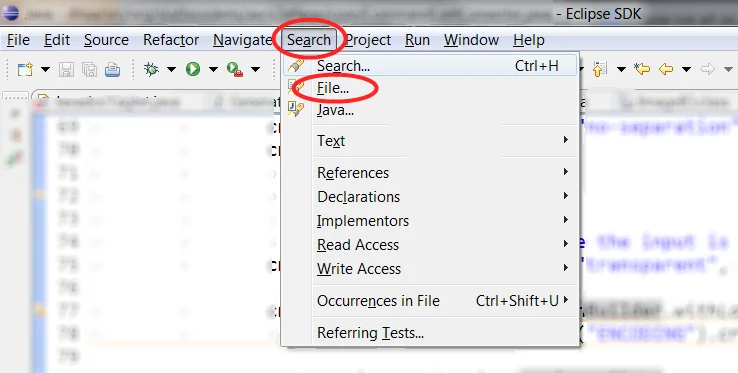The height and width of the screenshot is (373, 738).
Task: Open the Forward history dropdown arrow
Action: tap(728, 69)
